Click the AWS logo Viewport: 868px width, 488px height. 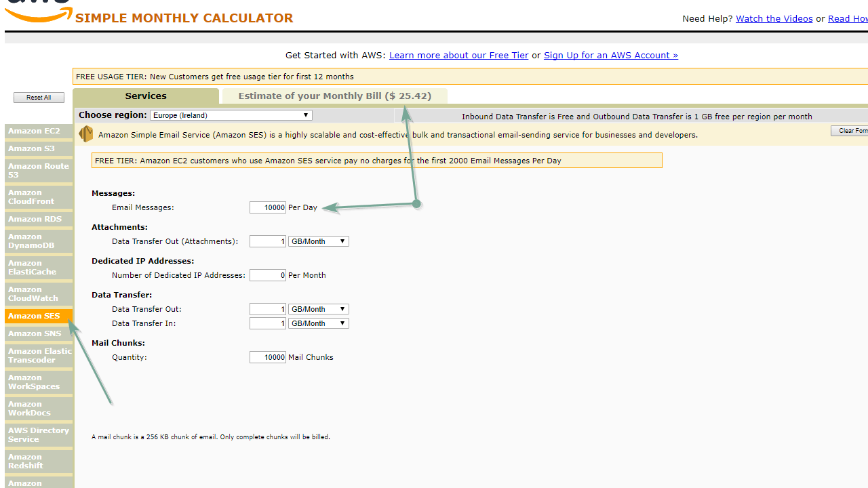click(38, 11)
